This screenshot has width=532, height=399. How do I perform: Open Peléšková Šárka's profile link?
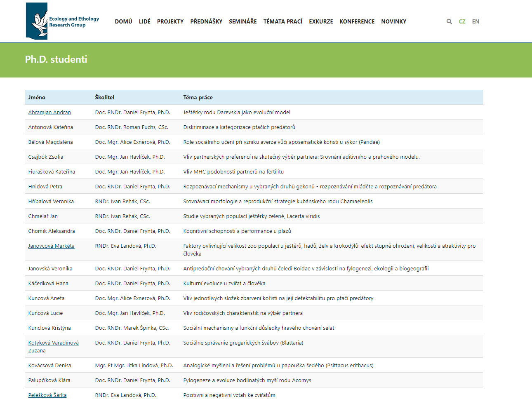coord(47,395)
